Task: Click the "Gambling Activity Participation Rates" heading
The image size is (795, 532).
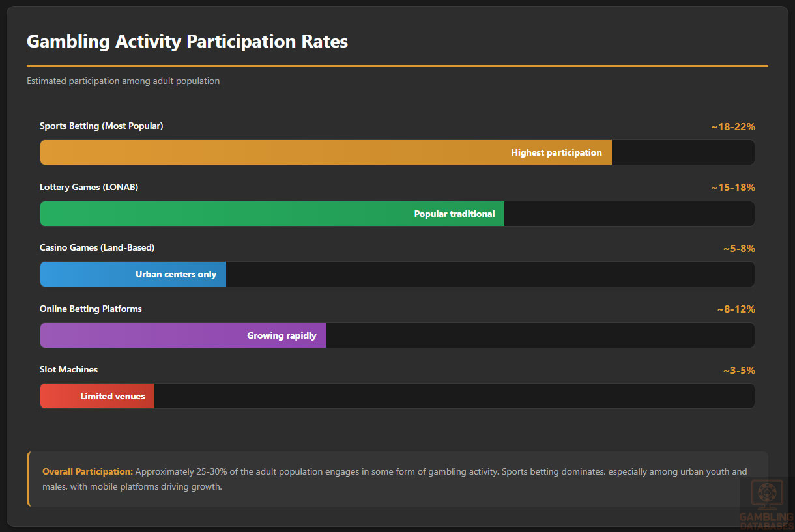Action: (x=187, y=42)
